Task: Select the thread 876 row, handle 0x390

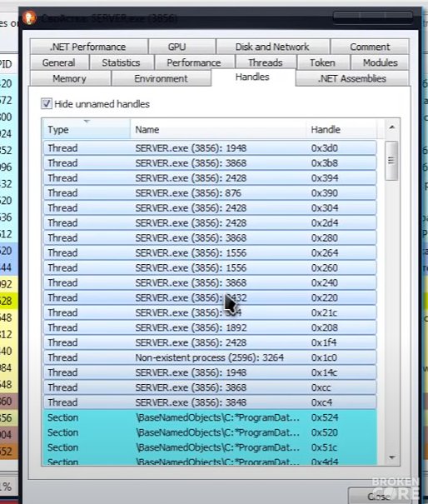Action: [210, 193]
